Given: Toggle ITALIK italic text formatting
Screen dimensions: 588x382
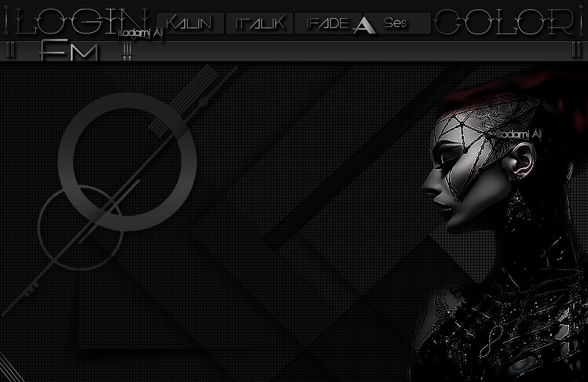Looking at the screenshot, I should click(x=259, y=24).
